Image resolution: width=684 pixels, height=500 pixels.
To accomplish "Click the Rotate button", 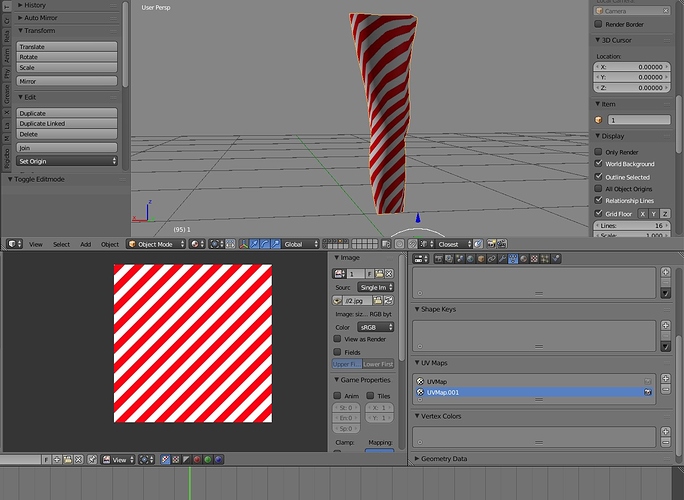I will click(67, 57).
